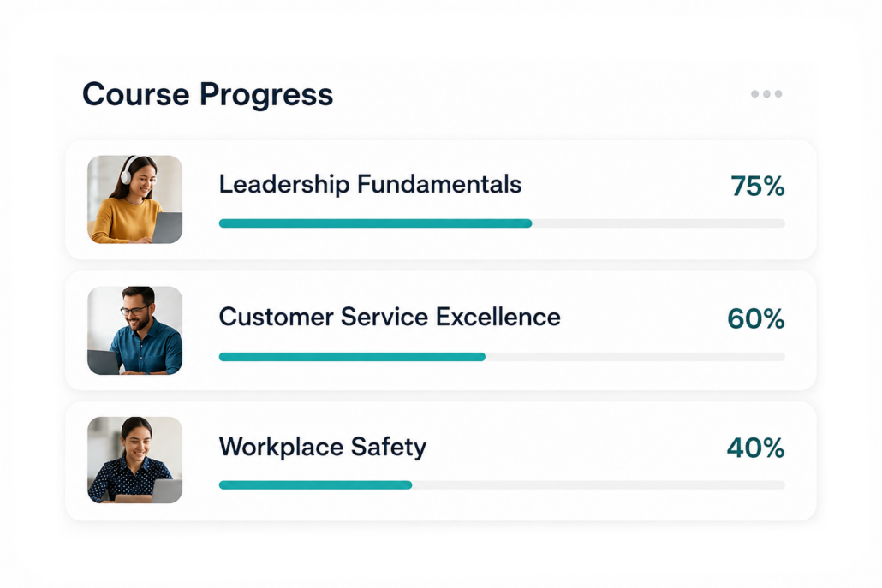
Task: Open the Customer Service Excellence course title
Action: pyautogui.click(x=390, y=317)
